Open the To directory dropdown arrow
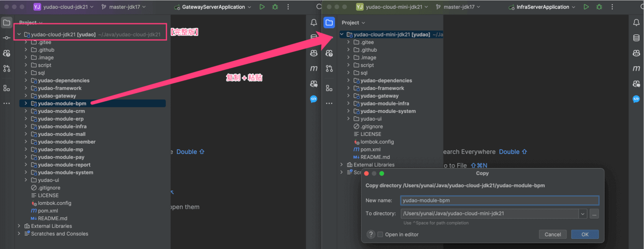The image size is (644, 249). [x=583, y=214]
